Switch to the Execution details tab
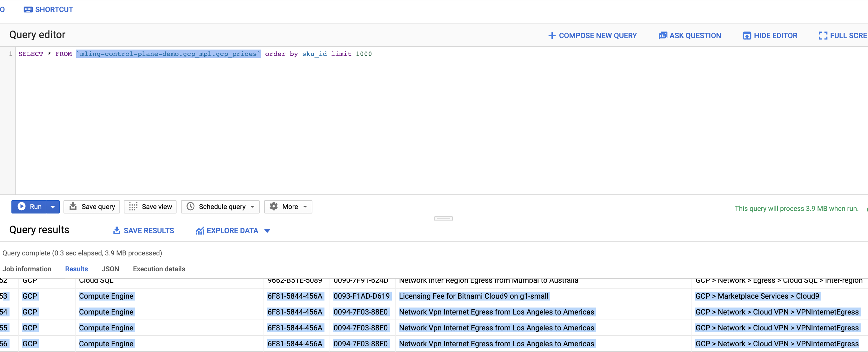The height and width of the screenshot is (352, 868). (159, 269)
